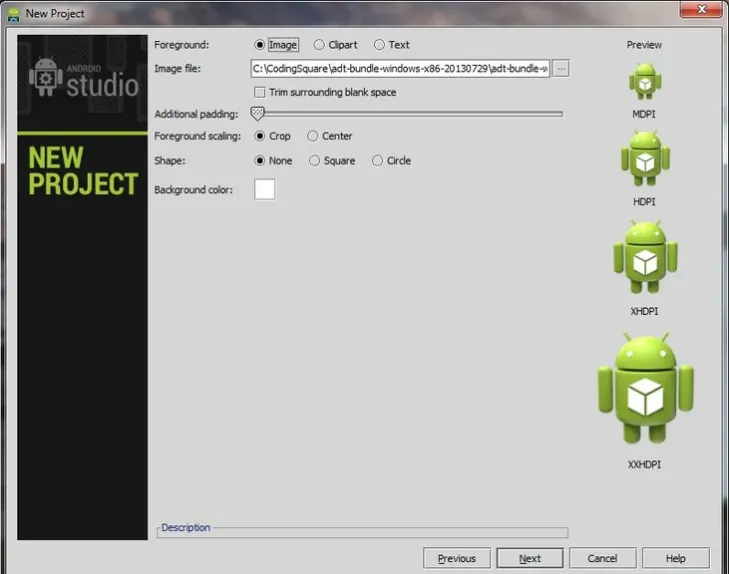Cancel the New Project wizard

click(x=603, y=558)
